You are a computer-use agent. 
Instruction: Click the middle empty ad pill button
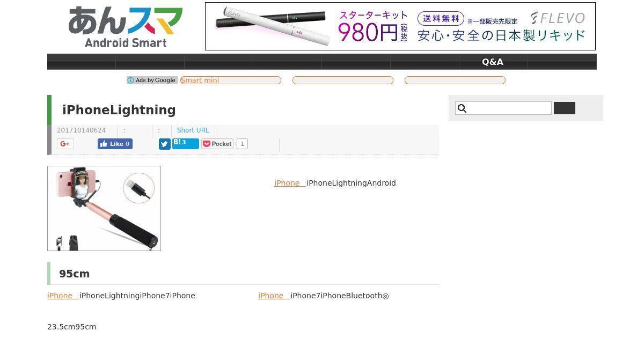click(343, 80)
